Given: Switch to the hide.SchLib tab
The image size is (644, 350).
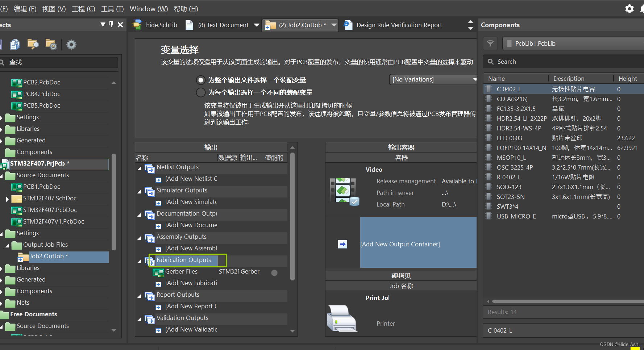Looking at the screenshot, I should tap(155, 25).
